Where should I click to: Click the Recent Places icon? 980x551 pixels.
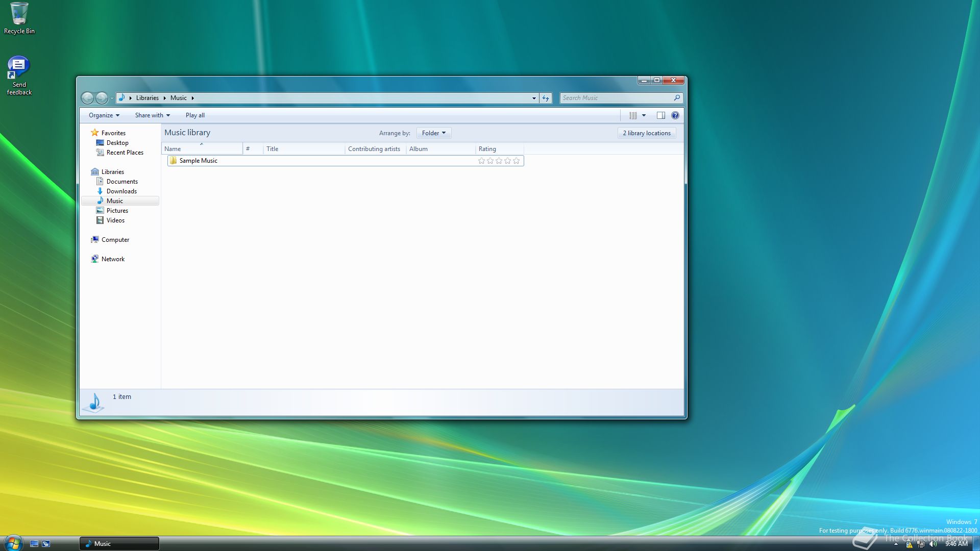[100, 153]
